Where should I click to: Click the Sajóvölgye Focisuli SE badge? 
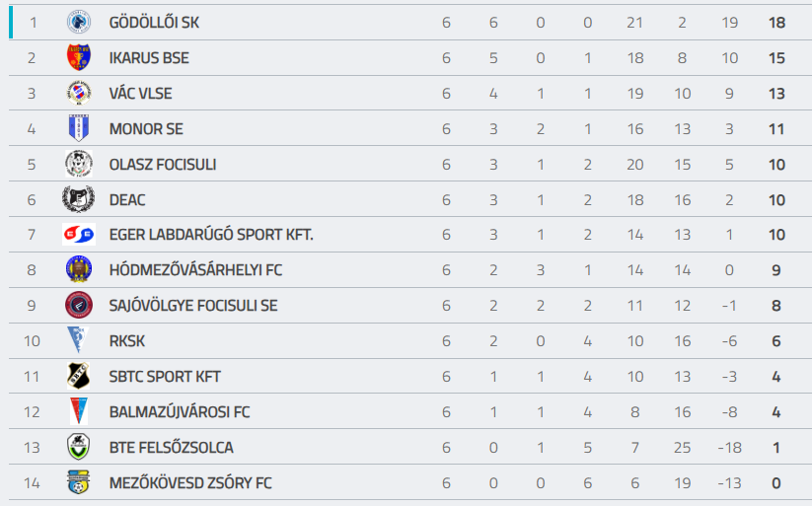78,305
